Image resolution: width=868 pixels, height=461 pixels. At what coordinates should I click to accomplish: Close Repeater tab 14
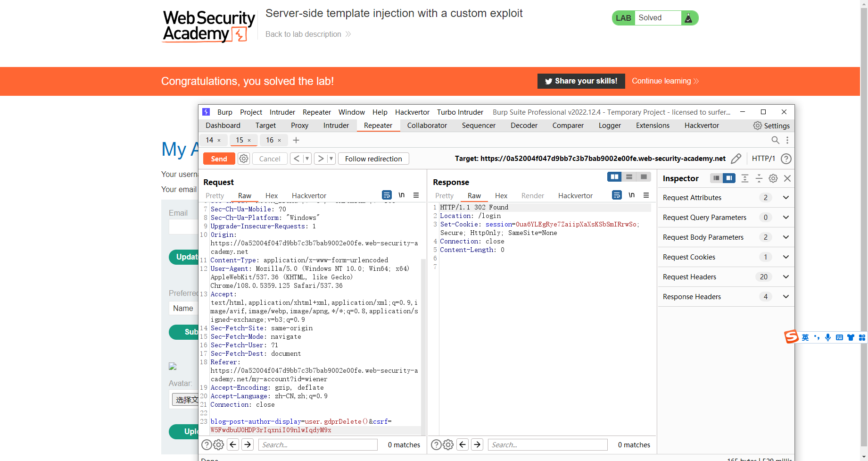[219, 140]
